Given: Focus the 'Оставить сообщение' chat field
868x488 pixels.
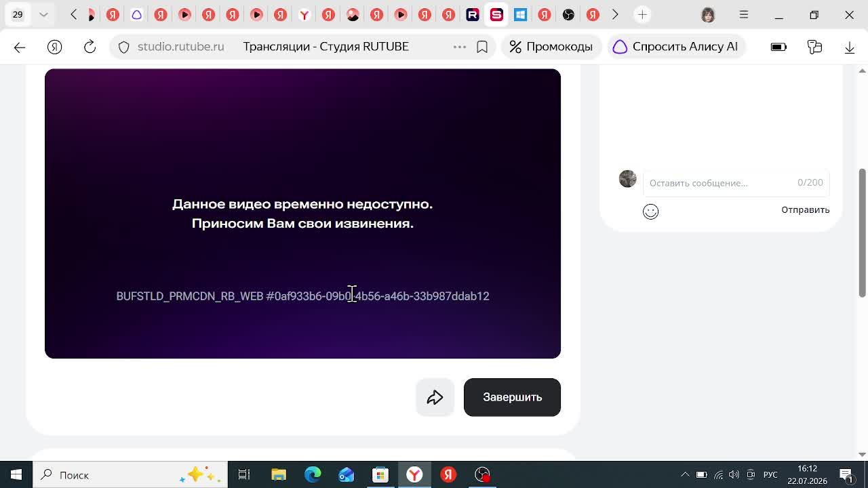Looking at the screenshot, I should (736, 183).
